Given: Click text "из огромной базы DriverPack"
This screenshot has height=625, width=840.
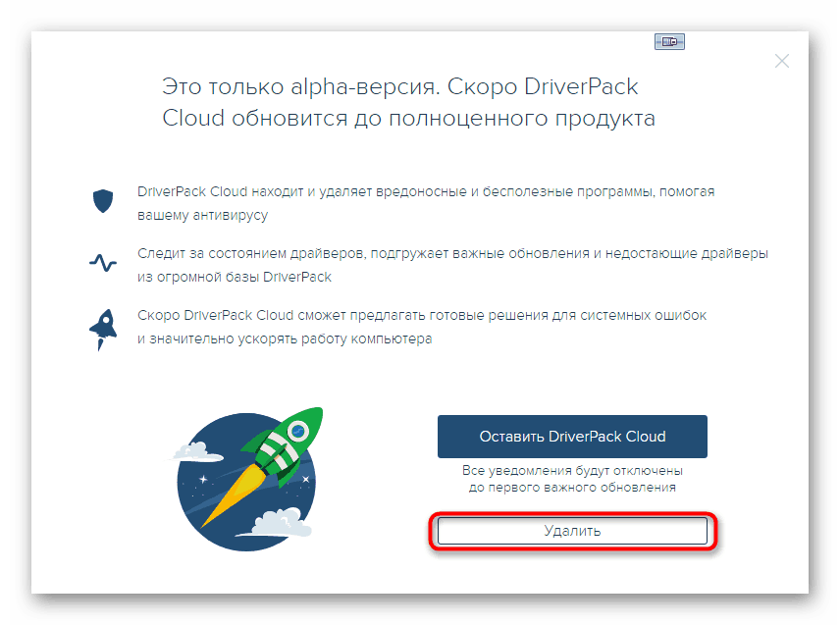Looking at the screenshot, I should pos(235,277).
